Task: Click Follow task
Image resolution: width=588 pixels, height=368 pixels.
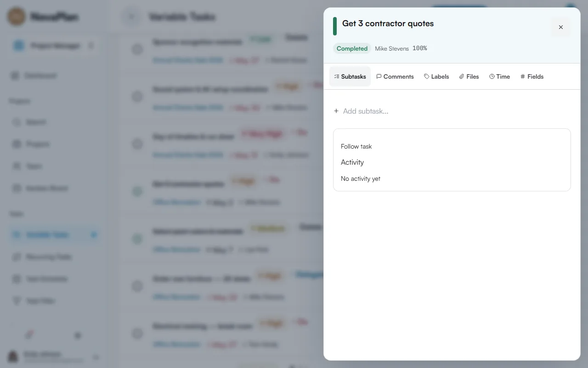Action: click(356, 146)
